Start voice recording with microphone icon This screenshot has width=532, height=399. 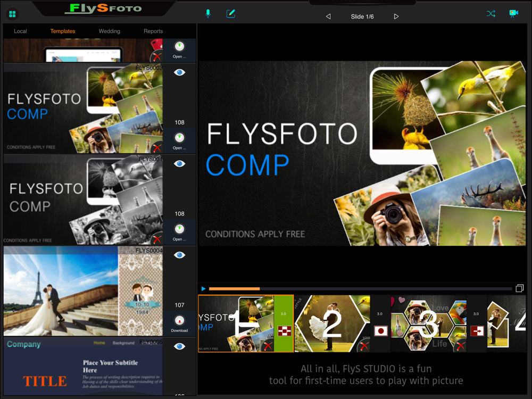(x=208, y=14)
